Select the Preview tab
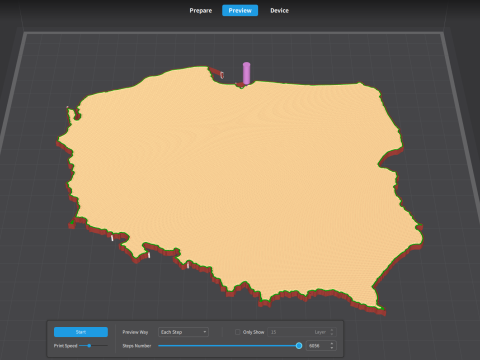Image resolution: width=480 pixels, height=360 pixels. click(240, 10)
